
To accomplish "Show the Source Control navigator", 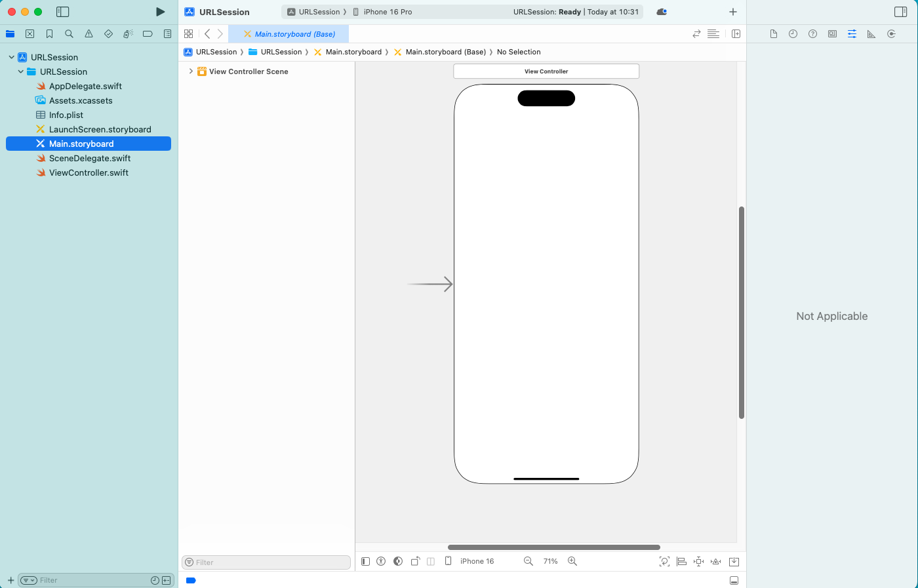I will point(30,34).
